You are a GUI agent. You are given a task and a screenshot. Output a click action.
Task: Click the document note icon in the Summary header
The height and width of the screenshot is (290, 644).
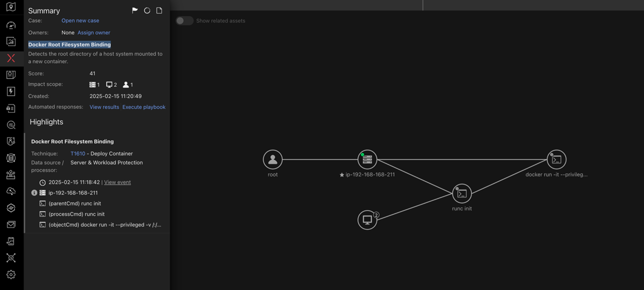point(159,10)
